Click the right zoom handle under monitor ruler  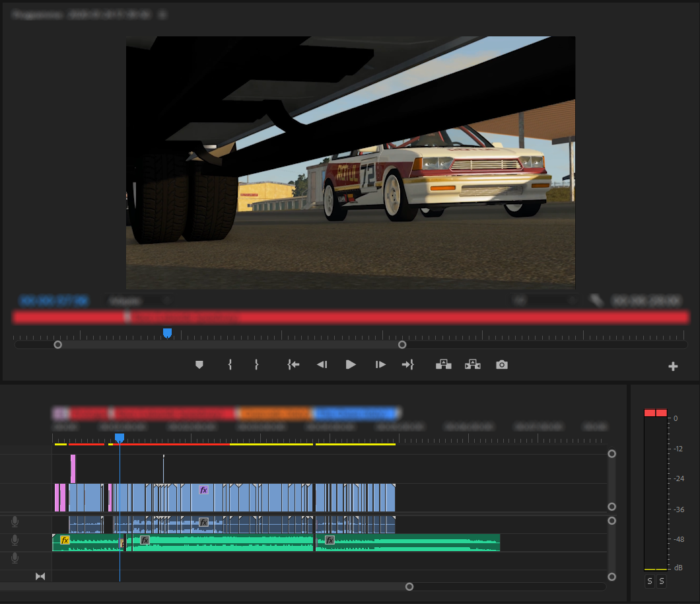pos(402,345)
